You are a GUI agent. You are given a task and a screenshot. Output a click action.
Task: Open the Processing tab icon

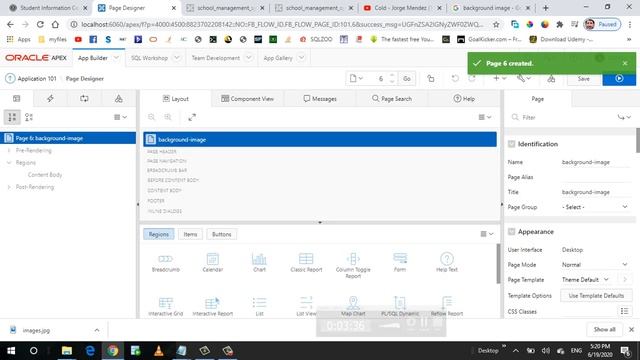pyautogui.click(x=84, y=98)
